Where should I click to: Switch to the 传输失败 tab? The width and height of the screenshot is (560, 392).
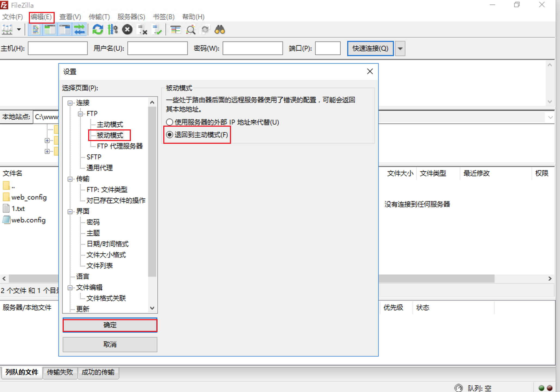point(60,372)
